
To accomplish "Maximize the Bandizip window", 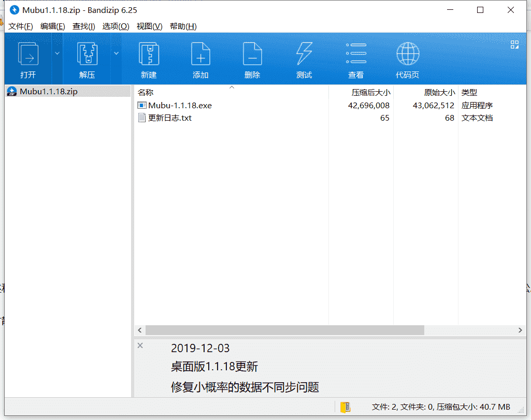I will pos(480,10).
